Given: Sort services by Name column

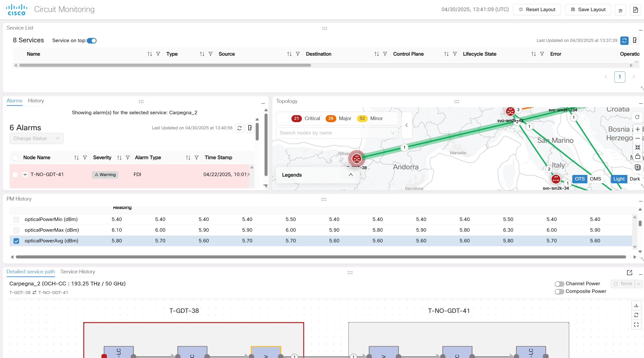Looking at the screenshot, I should [x=150, y=54].
